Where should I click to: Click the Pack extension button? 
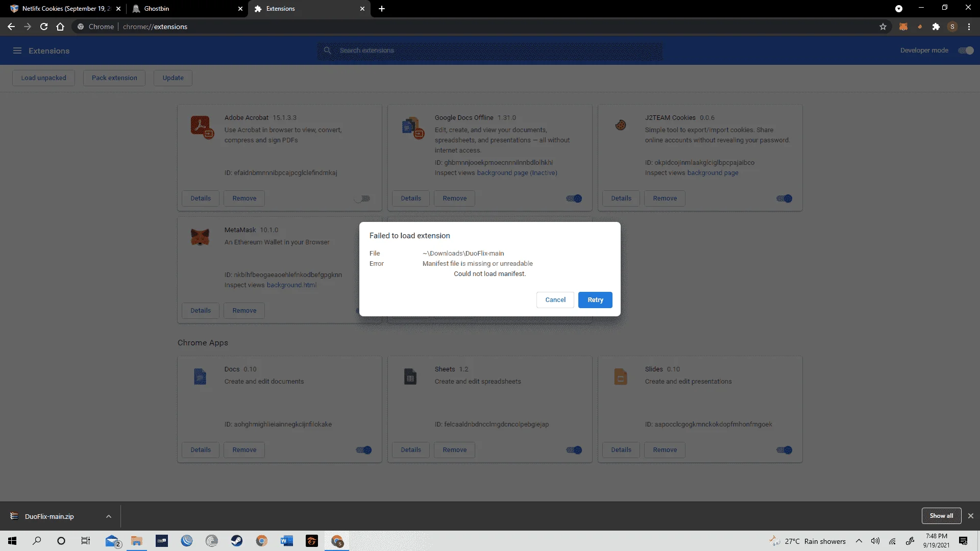[114, 78]
